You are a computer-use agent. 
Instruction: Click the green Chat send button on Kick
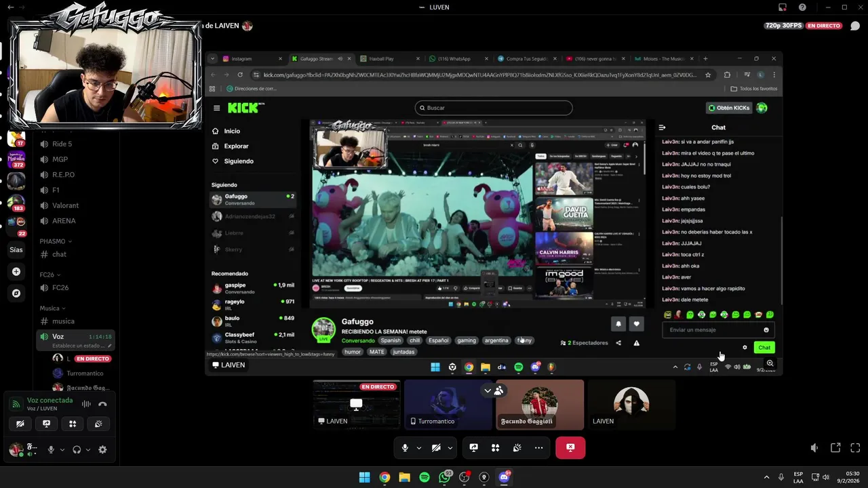[x=764, y=348]
